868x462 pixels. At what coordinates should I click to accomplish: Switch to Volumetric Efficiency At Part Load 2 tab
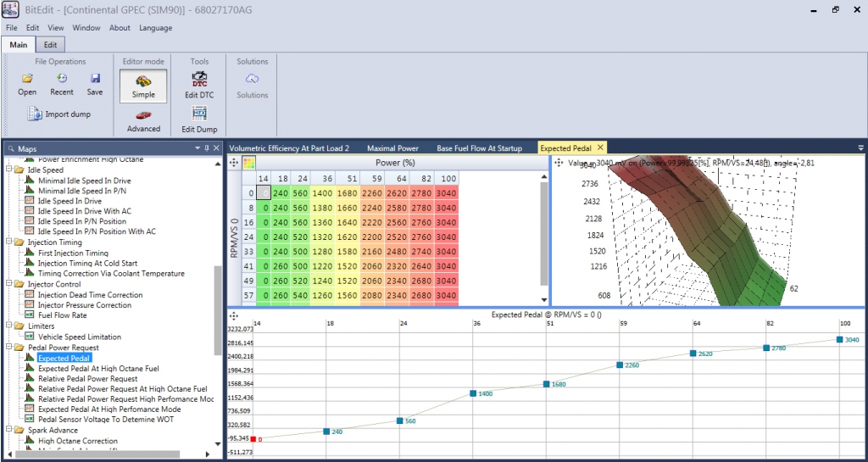[x=290, y=148]
